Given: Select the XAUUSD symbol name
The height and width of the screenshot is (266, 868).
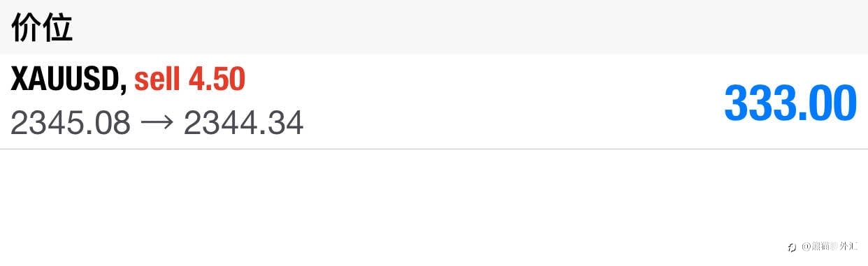Looking at the screenshot, I should click(66, 80).
